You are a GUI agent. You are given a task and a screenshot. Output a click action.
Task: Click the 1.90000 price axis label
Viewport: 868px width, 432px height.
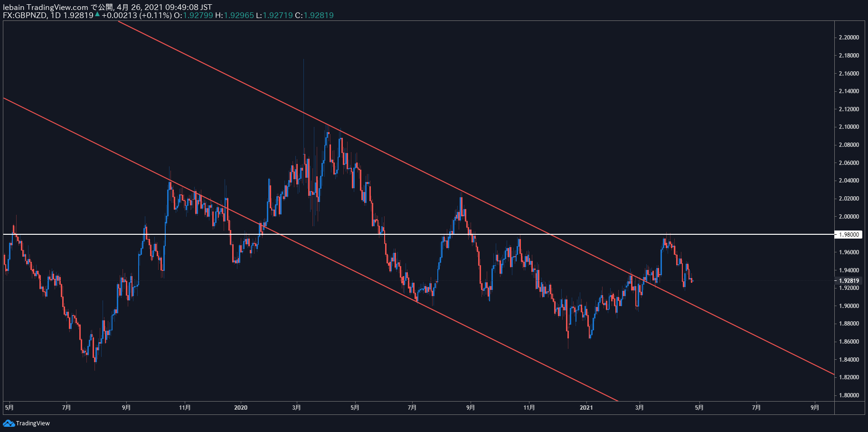(849, 306)
